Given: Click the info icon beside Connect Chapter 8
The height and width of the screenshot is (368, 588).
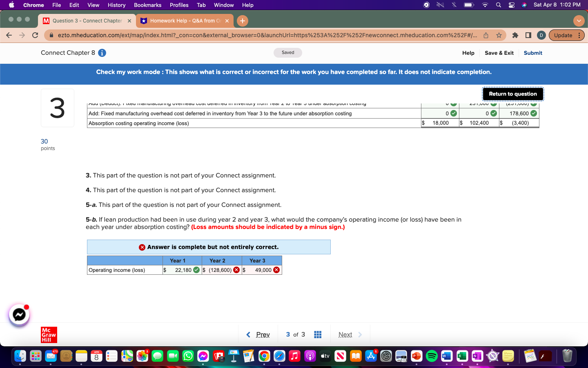Looking at the screenshot, I should coord(102,53).
